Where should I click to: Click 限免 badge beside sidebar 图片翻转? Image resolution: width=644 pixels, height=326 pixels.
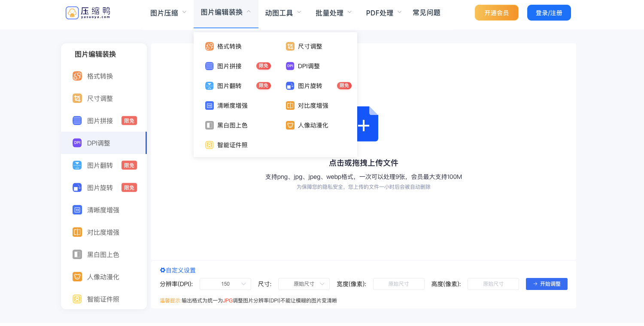[x=129, y=165]
